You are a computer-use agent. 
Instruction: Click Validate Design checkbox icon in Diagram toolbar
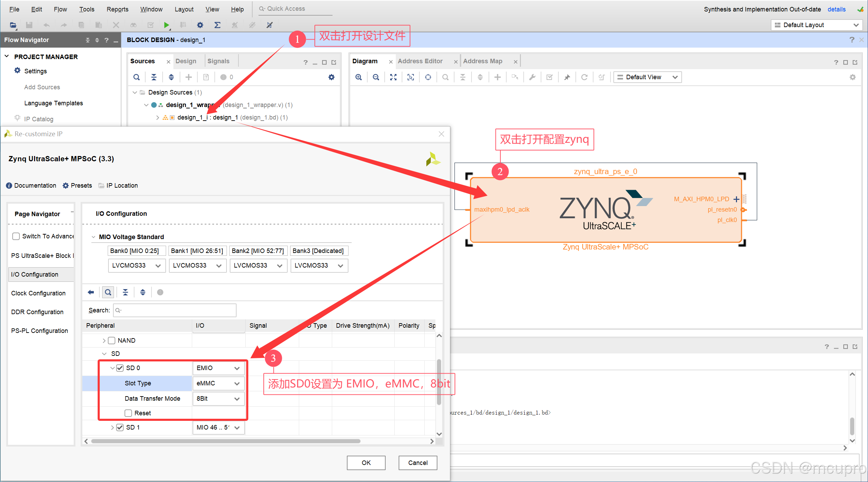coord(550,77)
